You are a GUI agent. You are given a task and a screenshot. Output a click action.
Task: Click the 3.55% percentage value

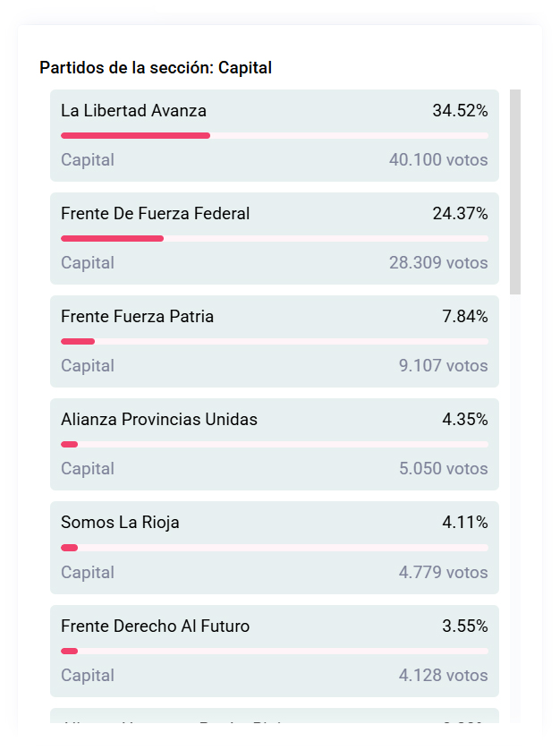click(464, 626)
